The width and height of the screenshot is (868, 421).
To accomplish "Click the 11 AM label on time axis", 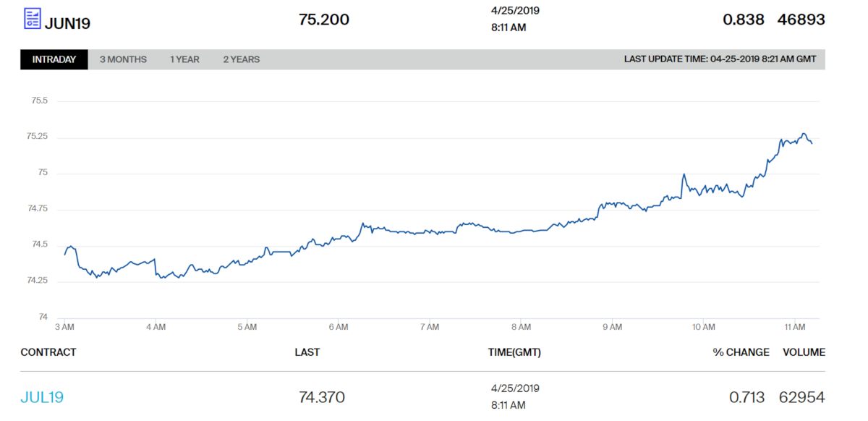I will tap(795, 328).
